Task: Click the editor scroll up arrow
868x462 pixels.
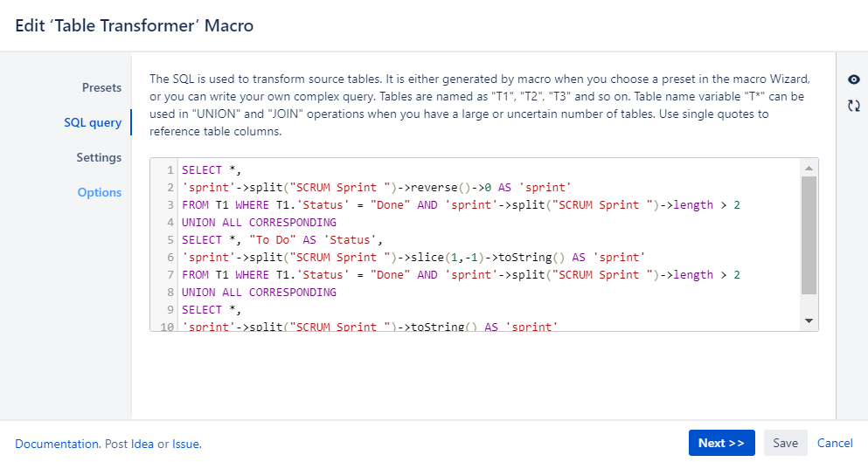Action: click(809, 168)
